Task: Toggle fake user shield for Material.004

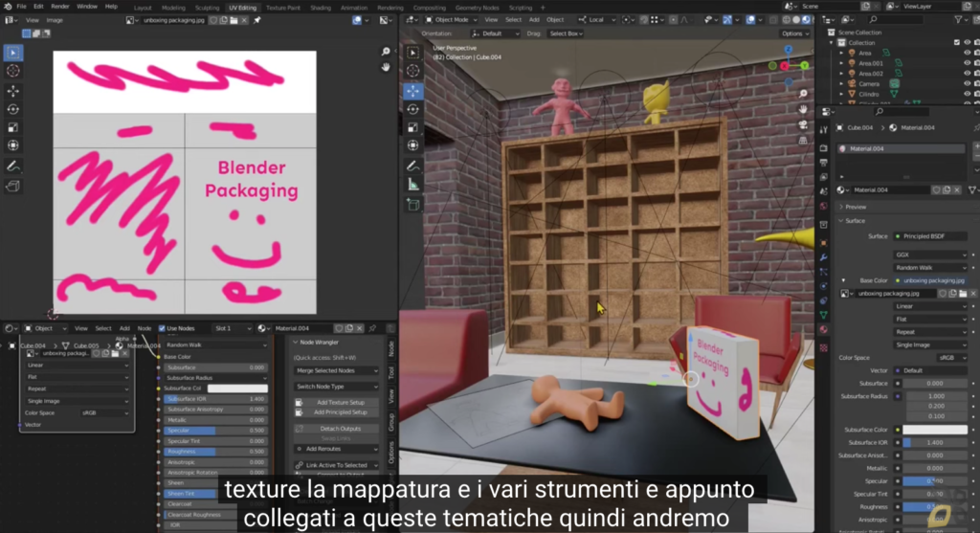Action: pyautogui.click(x=936, y=190)
